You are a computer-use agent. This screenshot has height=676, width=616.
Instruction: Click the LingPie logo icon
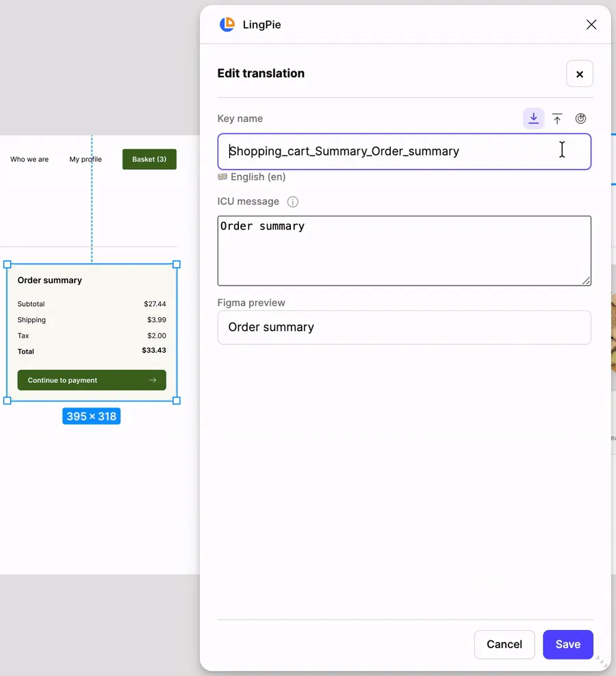point(227,25)
